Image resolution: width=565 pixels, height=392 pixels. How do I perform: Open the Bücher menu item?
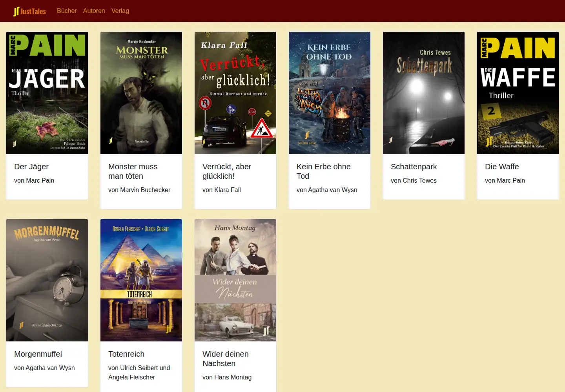click(67, 11)
